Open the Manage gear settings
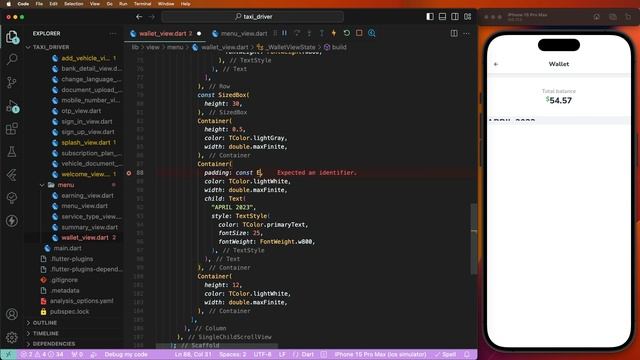Screen dimensions: 640x360 (12, 337)
